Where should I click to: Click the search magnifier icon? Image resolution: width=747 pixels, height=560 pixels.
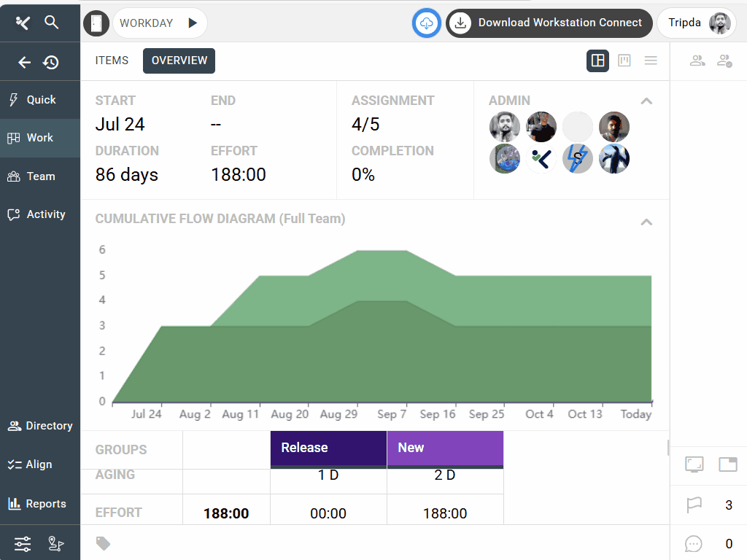51,23
